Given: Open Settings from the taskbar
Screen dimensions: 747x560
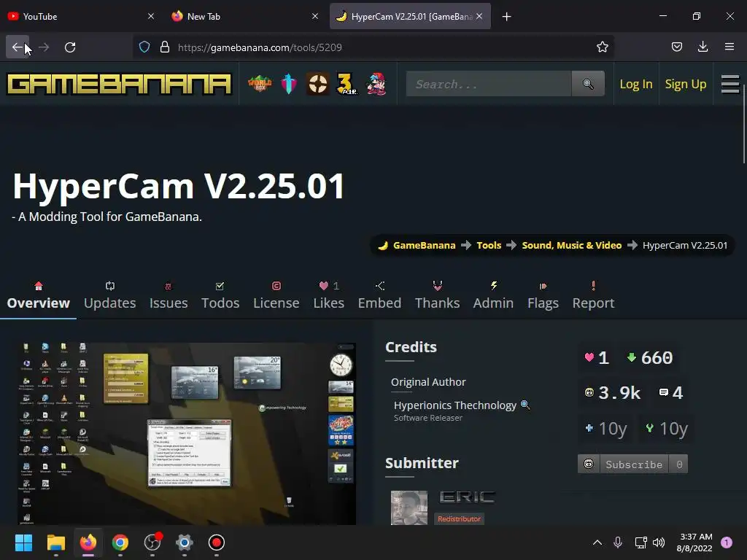Looking at the screenshot, I should point(185,542).
